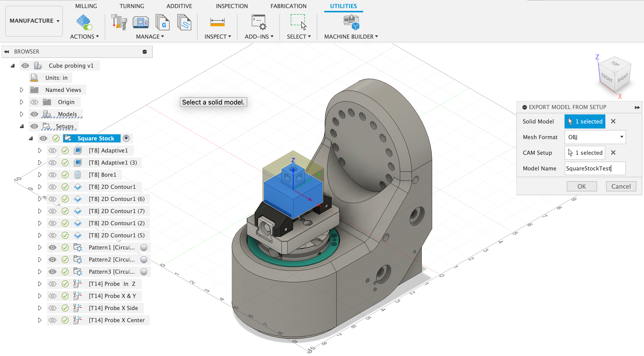Click the Machine Builder icon
This screenshot has width=644, height=356.
(x=351, y=22)
